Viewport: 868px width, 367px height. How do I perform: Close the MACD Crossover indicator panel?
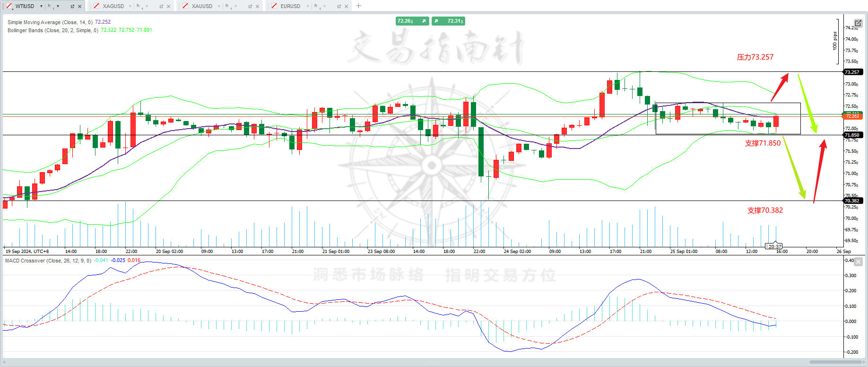click(859, 262)
